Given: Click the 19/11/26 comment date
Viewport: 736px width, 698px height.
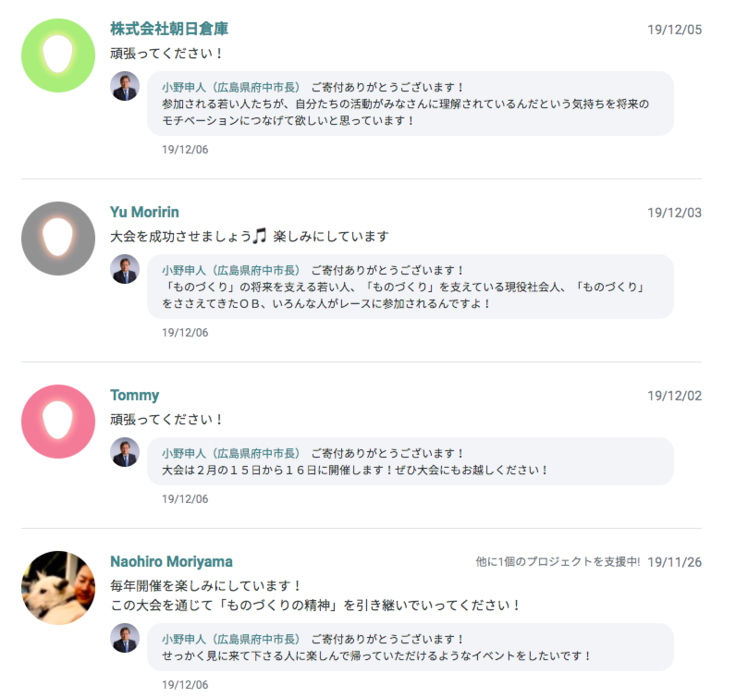Looking at the screenshot, I should click(674, 562).
